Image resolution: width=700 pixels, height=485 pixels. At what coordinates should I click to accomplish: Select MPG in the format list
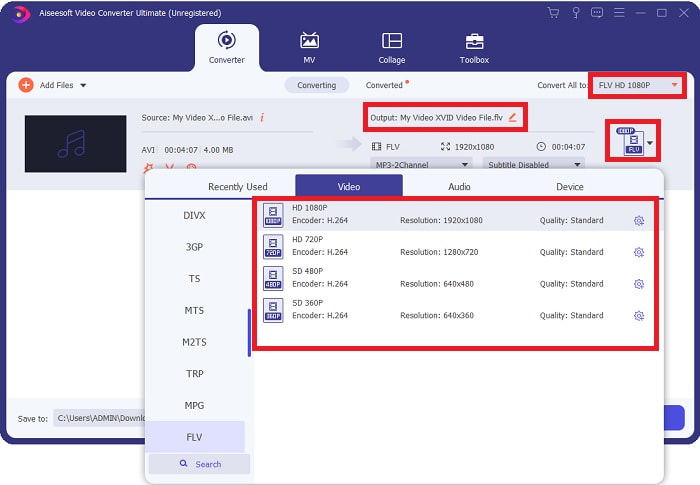[x=195, y=406]
